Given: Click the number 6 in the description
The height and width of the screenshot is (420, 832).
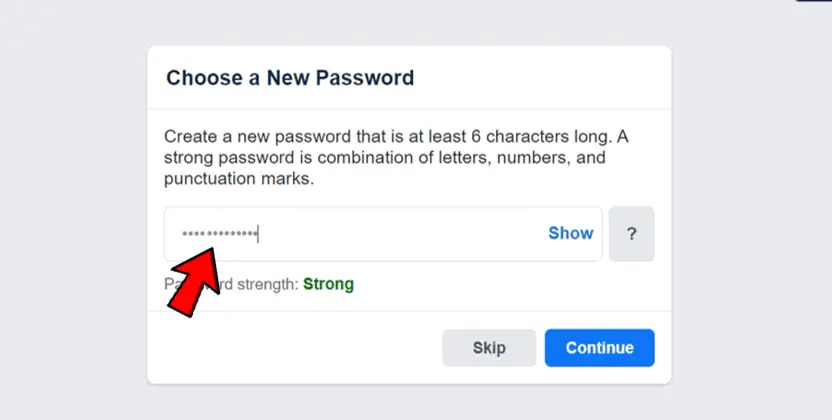Looking at the screenshot, I should tap(476, 137).
